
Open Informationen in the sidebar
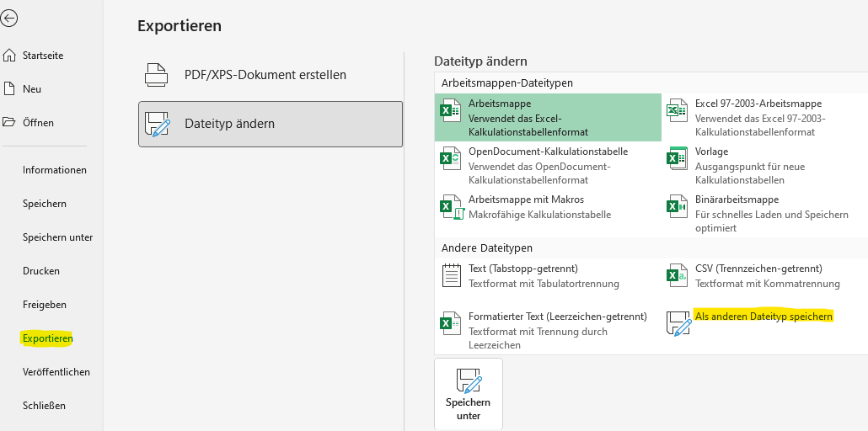coord(54,170)
